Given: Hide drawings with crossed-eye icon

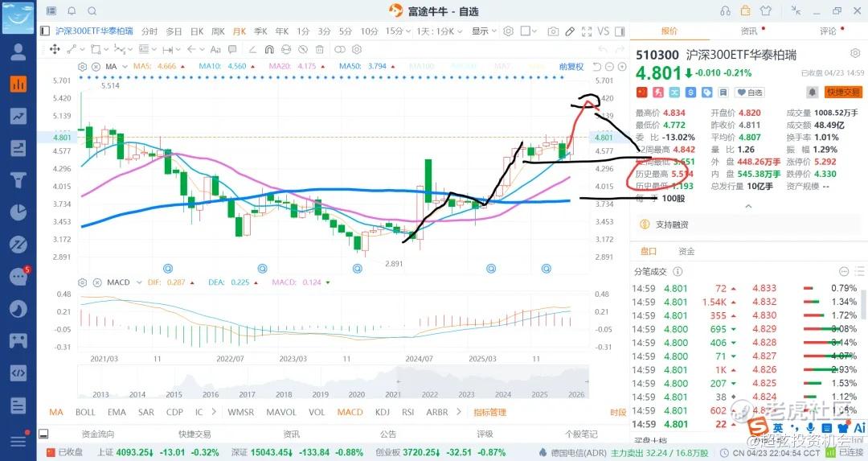Looking at the screenshot, I should click(x=303, y=49).
